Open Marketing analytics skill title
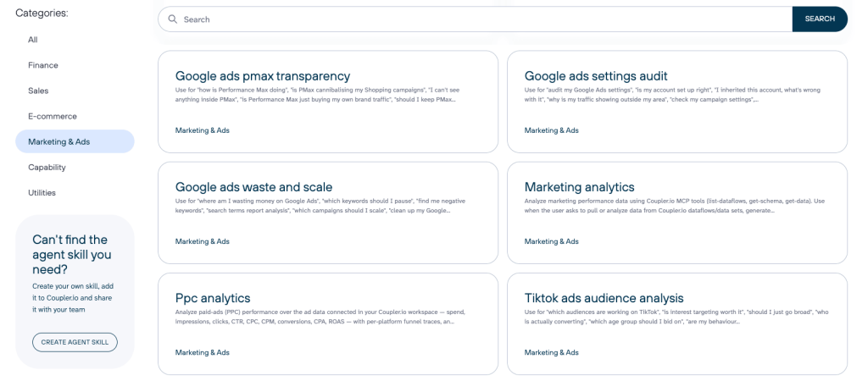Viewport: 868px width, 381px height. click(580, 187)
